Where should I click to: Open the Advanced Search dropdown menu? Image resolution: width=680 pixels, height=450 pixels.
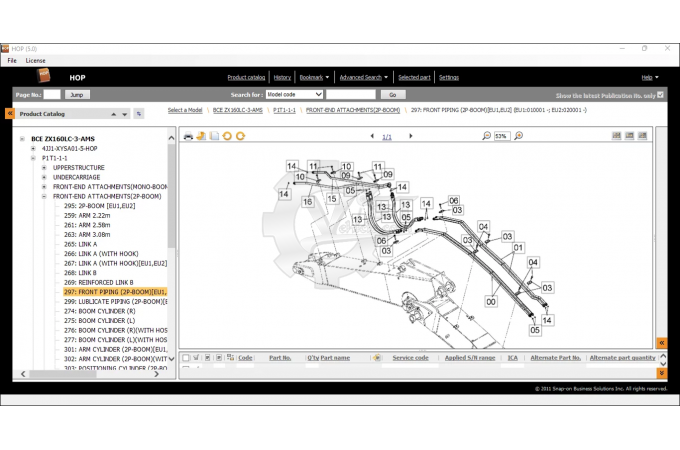(x=364, y=78)
